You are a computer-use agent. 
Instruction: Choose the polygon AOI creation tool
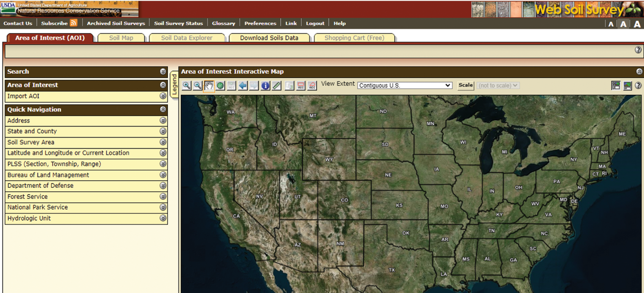312,86
